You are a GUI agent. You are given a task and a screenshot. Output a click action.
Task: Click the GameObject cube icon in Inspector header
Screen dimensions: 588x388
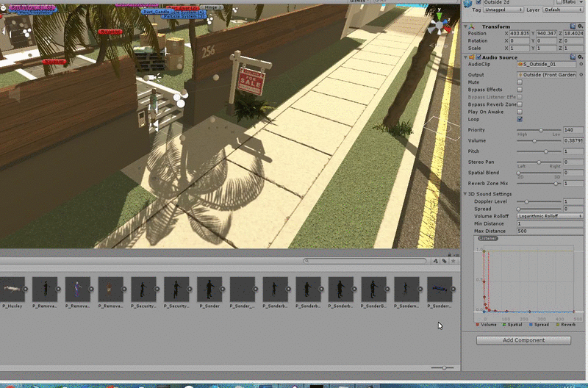coord(467,4)
